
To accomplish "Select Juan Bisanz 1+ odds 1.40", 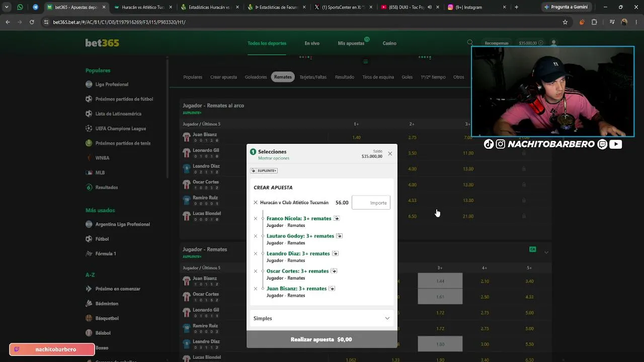I will pyautogui.click(x=356, y=137).
